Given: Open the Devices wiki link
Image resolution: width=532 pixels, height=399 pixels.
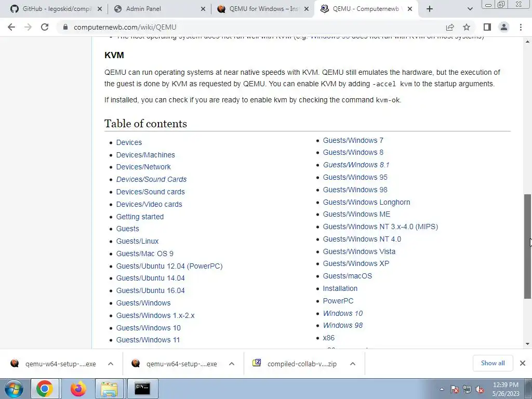Looking at the screenshot, I should coord(129,142).
